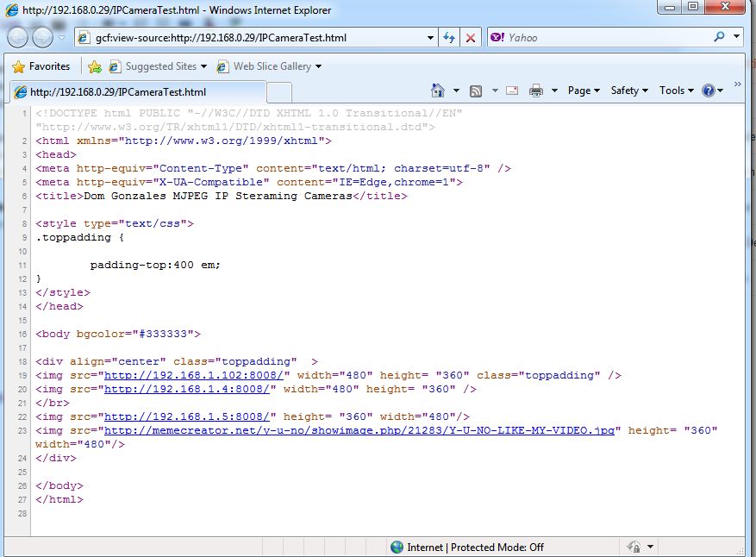Refresh the page with the refresh icon
756x557 pixels.
click(x=449, y=37)
